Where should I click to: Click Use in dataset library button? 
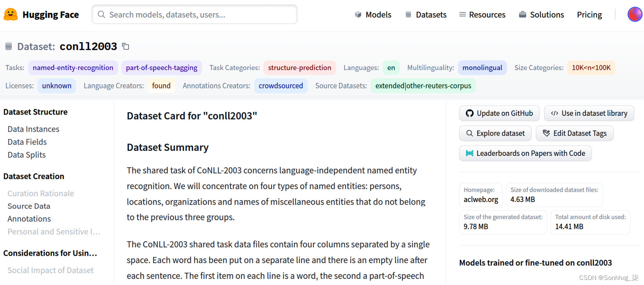coord(589,113)
